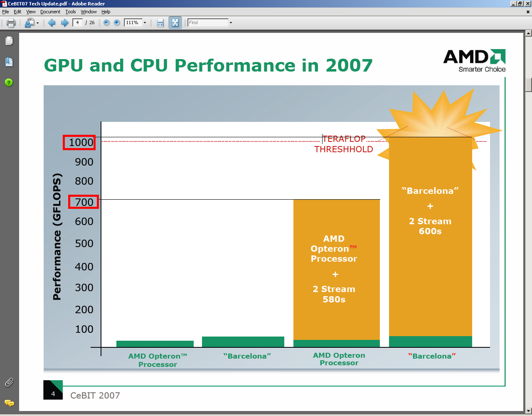Click the Start Meeting collaborate icon
This screenshot has width=532, height=416.
tap(29, 23)
